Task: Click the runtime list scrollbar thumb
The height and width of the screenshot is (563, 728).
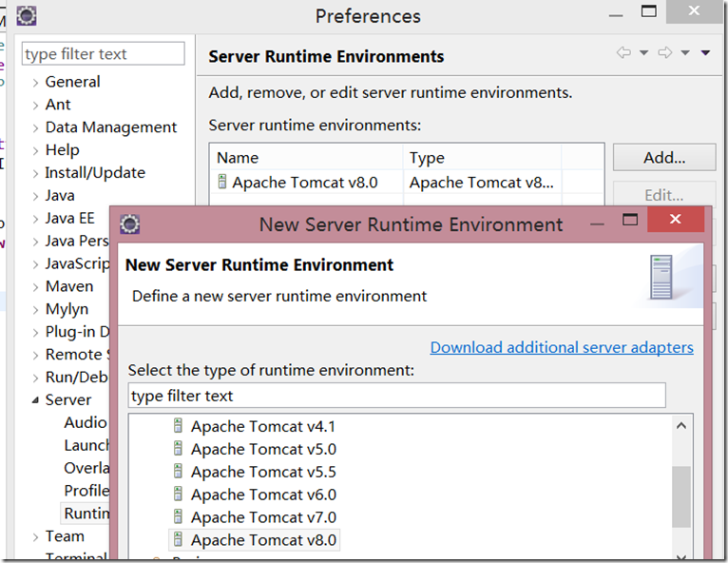Action: pos(681,497)
